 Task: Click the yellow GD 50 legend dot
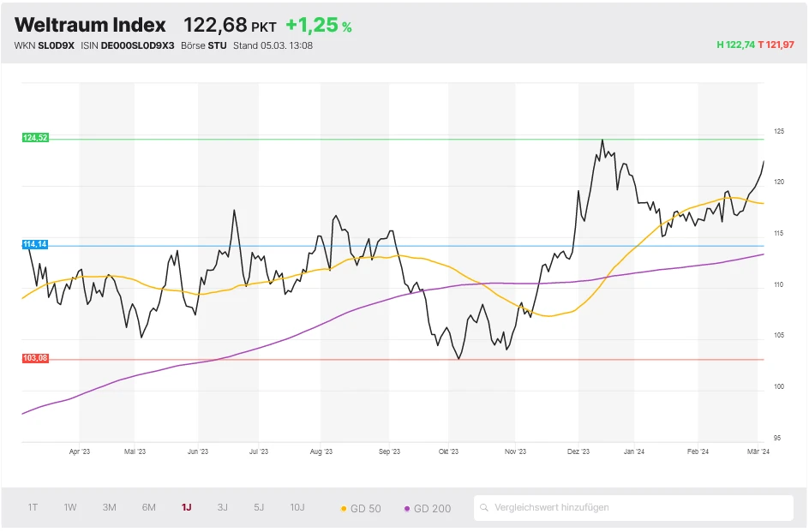point(344,509)
